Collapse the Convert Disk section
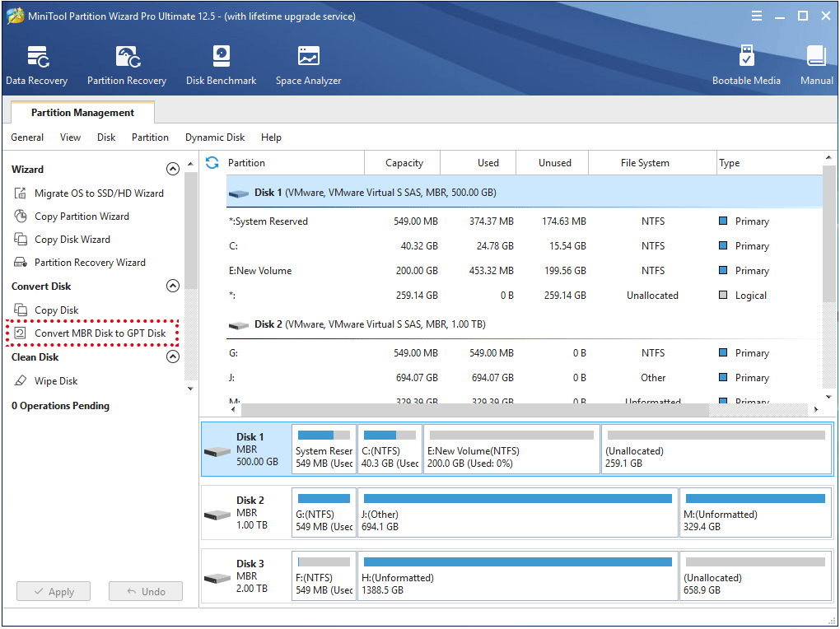 tap(172, 287)
